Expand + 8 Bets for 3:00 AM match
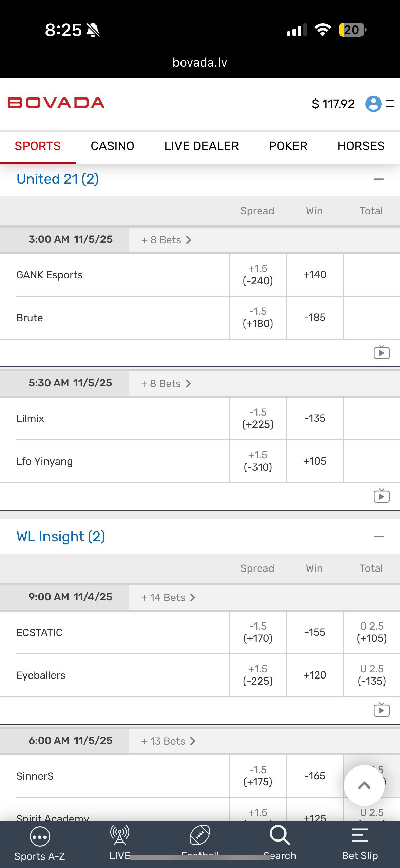This screenshot has height=868, width=400. point(166,240)
